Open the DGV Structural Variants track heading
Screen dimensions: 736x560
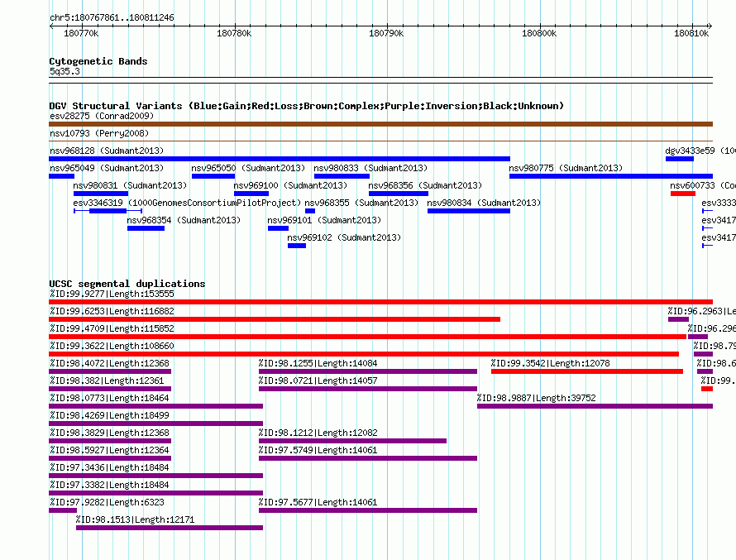click(x=307, y=106)
